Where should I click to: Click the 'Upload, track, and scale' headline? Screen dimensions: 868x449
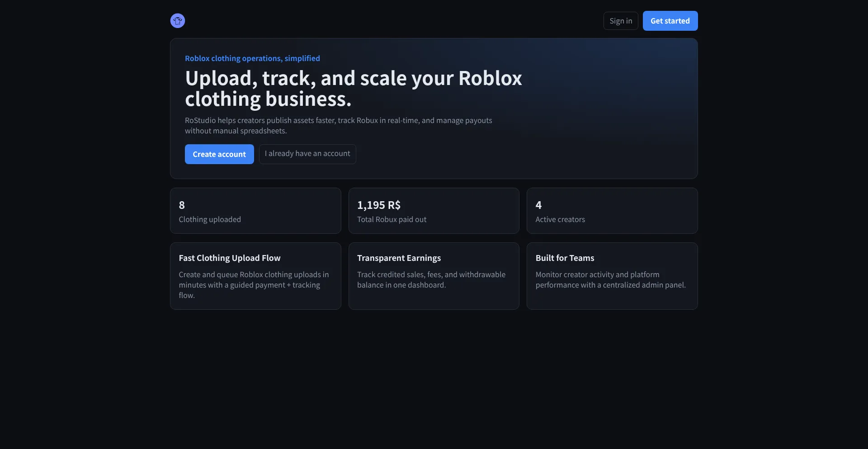pyautogui.click(x=354, y=89)
